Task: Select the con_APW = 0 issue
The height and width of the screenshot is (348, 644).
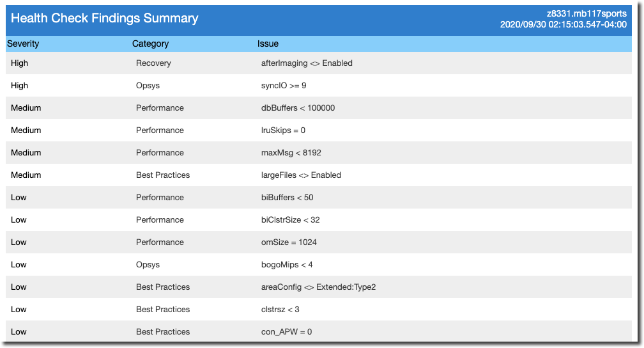Action: click(x=287, y=331)
